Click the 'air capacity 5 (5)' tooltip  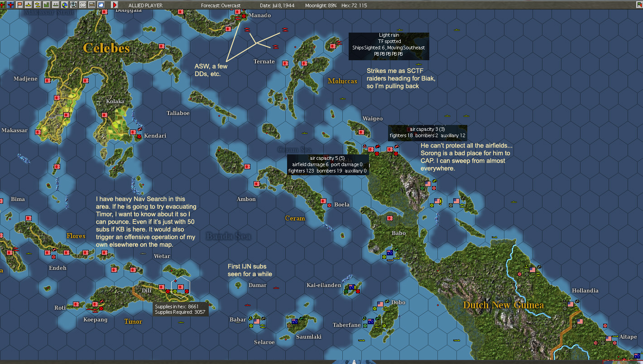coord(327,164)
